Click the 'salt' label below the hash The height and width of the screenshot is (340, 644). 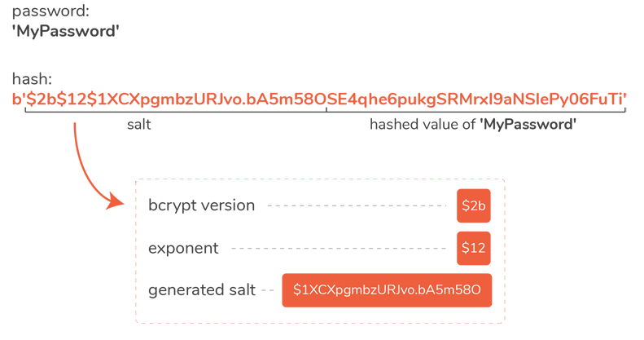click(138, 125)
